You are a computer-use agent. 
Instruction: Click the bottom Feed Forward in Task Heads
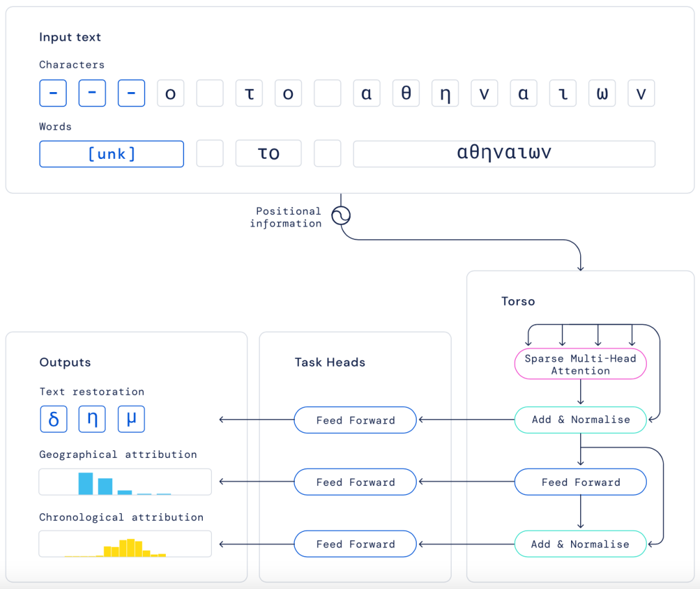355,544
